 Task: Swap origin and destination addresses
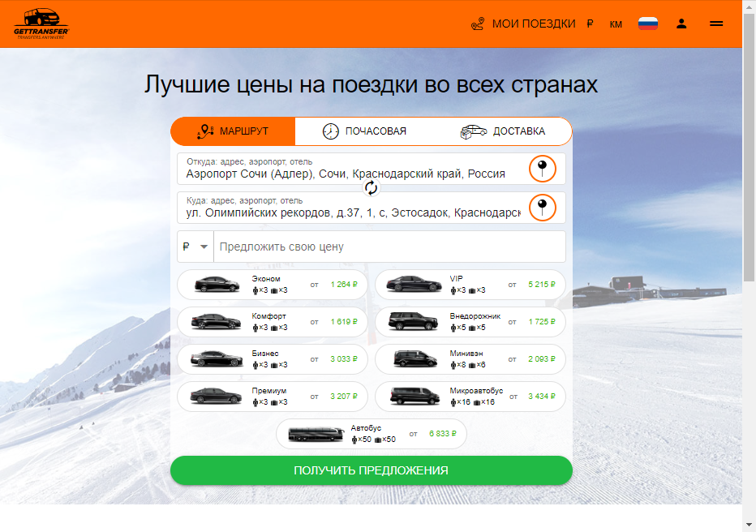tap(371, 188)
